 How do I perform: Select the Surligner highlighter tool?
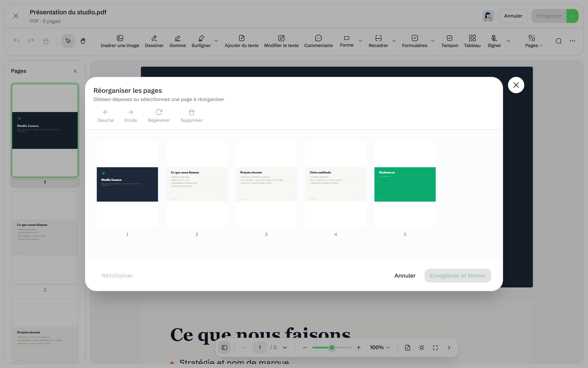[201, 41]
